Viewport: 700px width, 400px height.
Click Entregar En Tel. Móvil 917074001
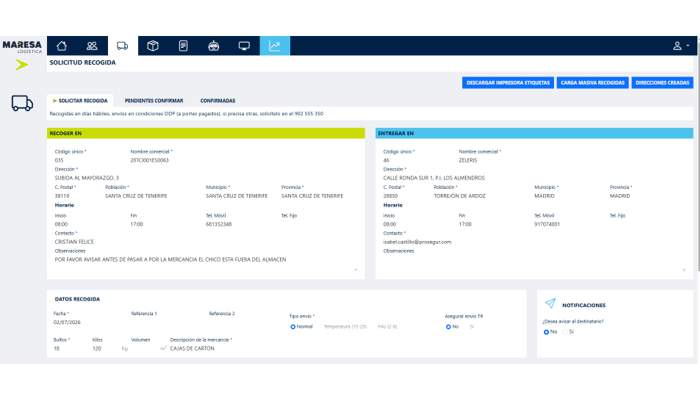coord(569,225)
